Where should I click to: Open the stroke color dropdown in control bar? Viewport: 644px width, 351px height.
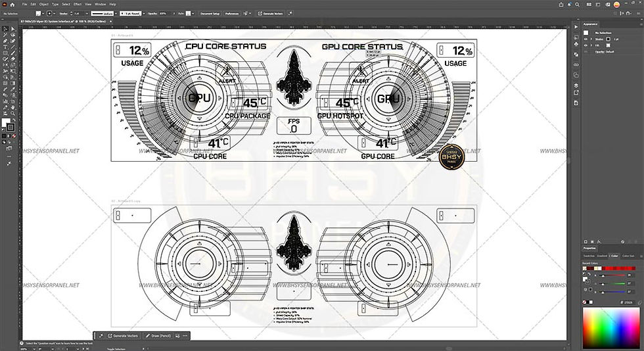click(x=54, y=14)
